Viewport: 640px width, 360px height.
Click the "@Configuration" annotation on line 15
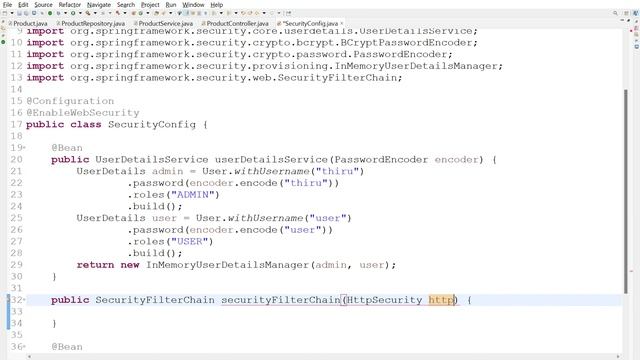[x=70, y=101]
